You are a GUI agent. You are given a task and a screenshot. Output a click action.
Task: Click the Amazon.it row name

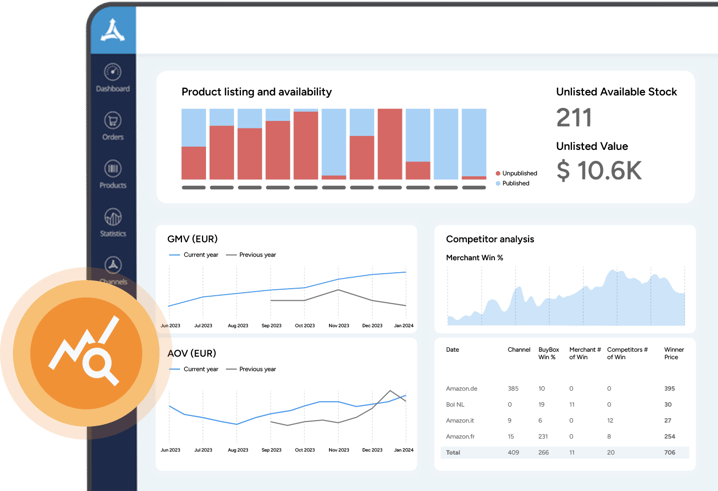[x=460, y=420]
